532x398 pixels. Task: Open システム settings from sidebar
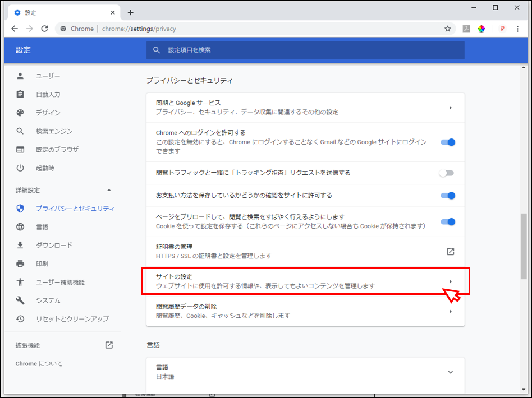coord(48,300)
